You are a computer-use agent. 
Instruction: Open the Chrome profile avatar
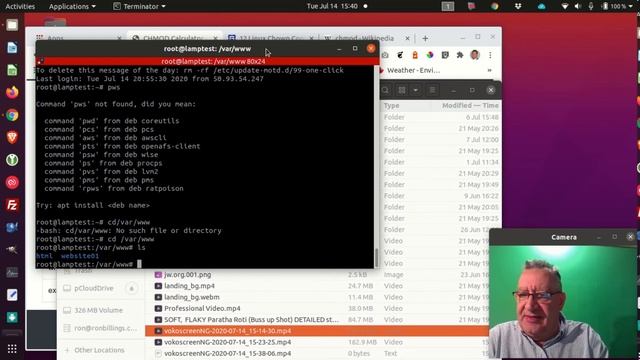click(475, 55)
